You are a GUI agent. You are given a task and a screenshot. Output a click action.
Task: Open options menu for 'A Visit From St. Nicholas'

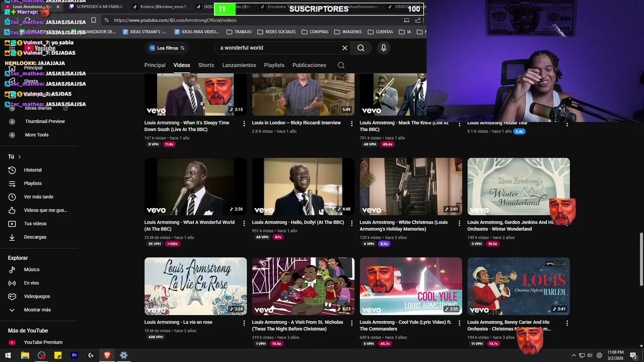tap(352, 323)
